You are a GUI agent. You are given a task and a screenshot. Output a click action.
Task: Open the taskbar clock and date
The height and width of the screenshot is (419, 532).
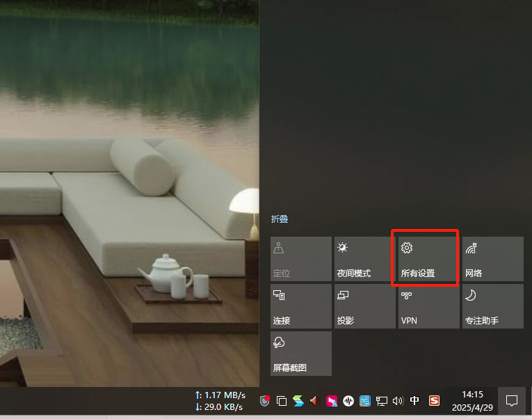tap(472, 401)
